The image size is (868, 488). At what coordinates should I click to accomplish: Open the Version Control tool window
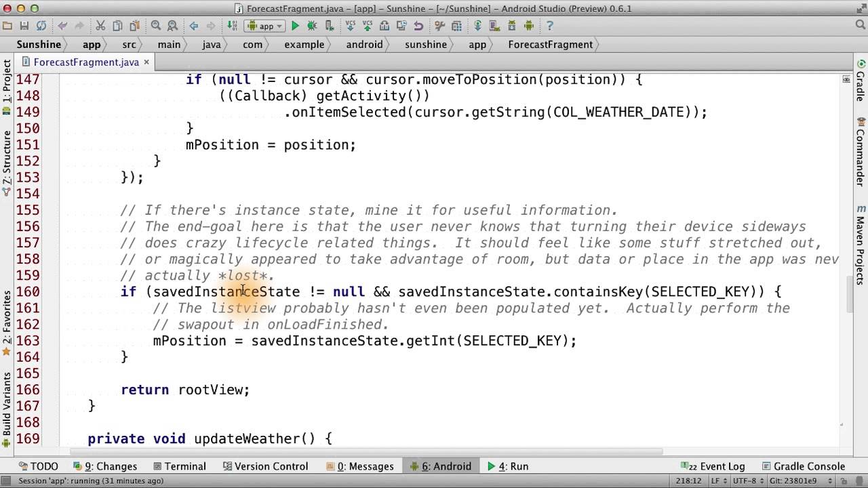(265, 466)
